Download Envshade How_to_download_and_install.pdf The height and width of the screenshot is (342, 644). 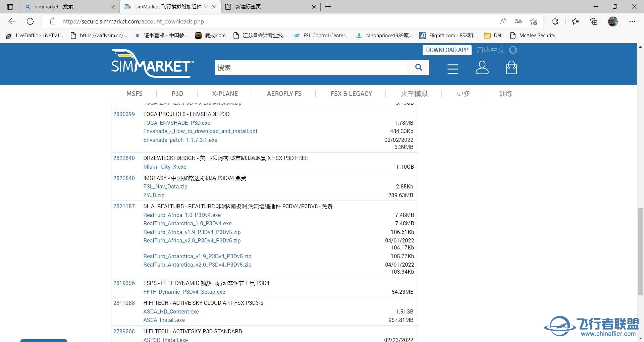point(200,131)
